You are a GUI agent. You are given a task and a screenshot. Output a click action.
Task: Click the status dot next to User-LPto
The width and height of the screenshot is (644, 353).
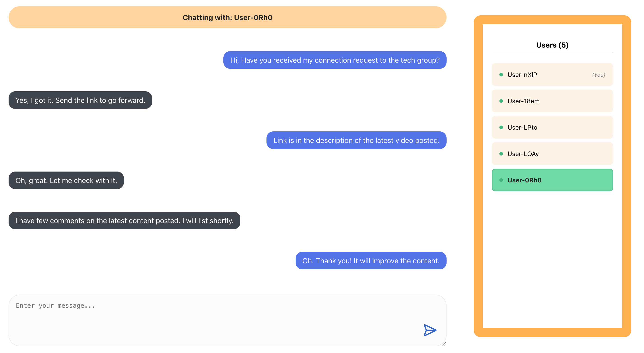click(x=501, y=127)
